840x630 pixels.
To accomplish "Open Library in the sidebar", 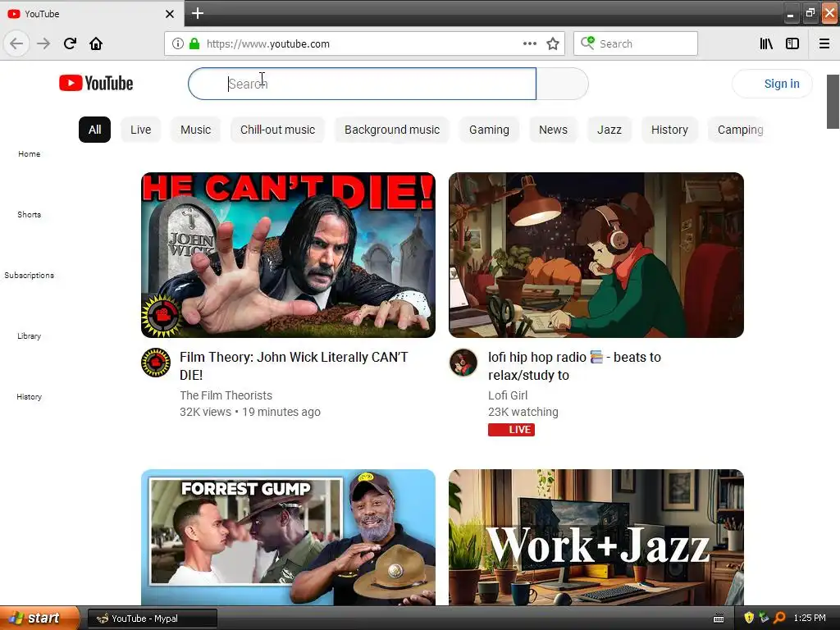I will (29, 336).
